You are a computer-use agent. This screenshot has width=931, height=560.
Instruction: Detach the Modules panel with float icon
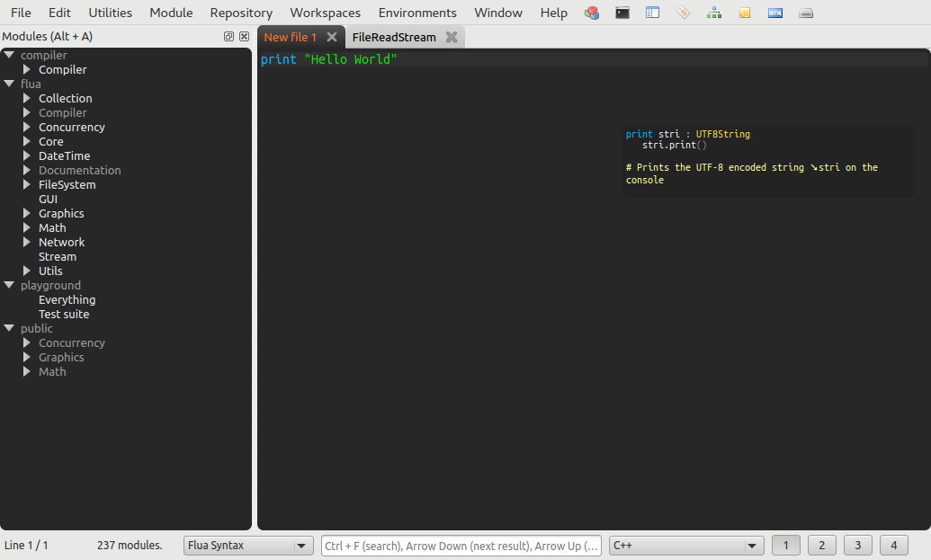[228, 36]
